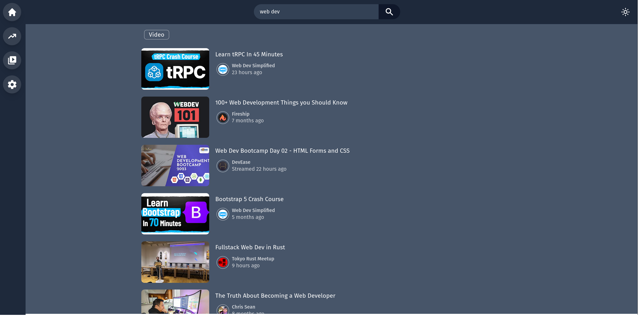Open the Learn Bootstrap in 70 Minutes thumbnail
Image resolution: width=644 pixels, height=318 pixels.
coord(177,216)
